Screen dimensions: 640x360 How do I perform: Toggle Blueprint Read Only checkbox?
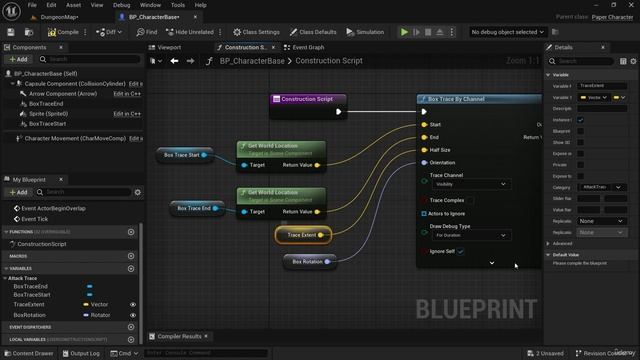[580, 131]
